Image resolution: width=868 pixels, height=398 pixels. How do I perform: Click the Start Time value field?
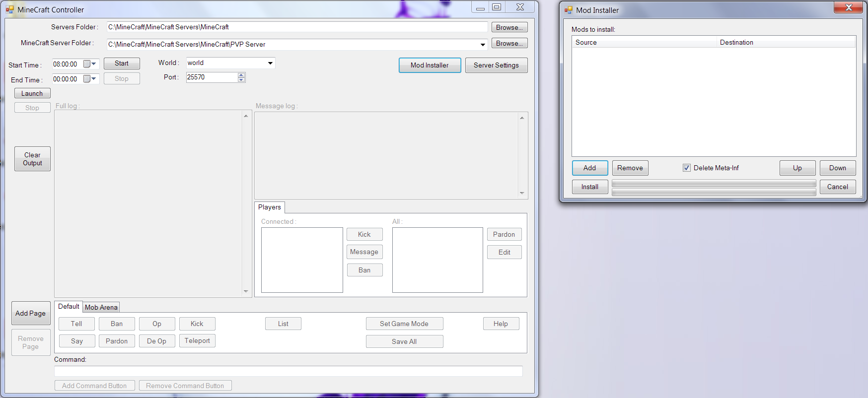click(68, 64)
